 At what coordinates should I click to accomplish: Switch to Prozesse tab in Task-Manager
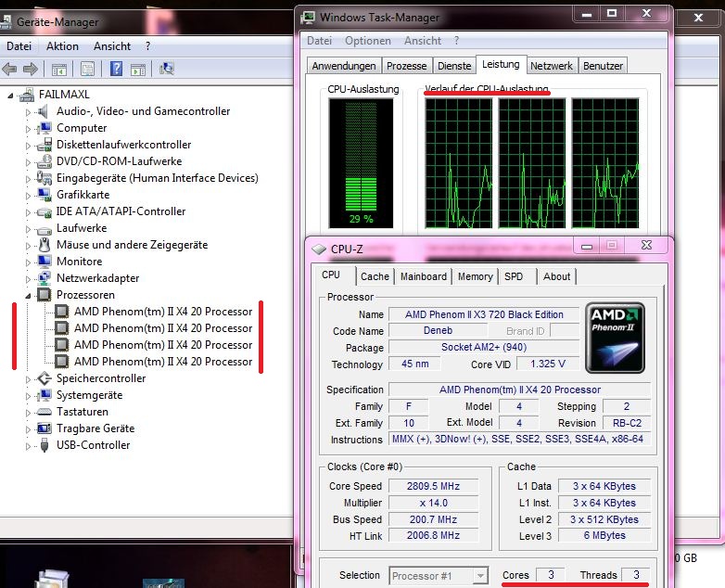406,66
